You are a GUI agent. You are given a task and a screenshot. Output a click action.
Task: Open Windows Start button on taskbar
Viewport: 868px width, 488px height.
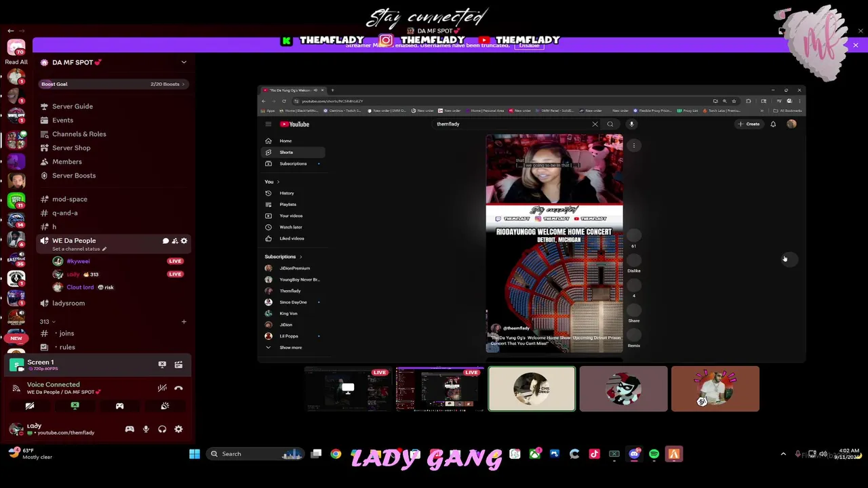195,454
